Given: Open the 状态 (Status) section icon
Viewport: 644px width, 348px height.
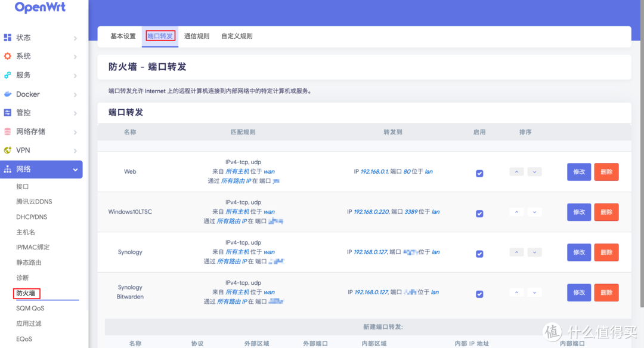Looking at the screenshot, I should tap(9, 37).
